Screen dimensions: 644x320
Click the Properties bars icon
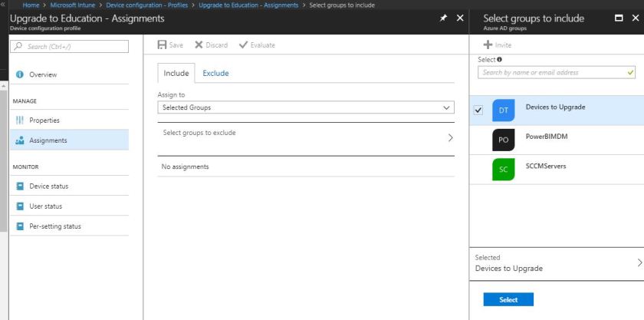[20, 120]
